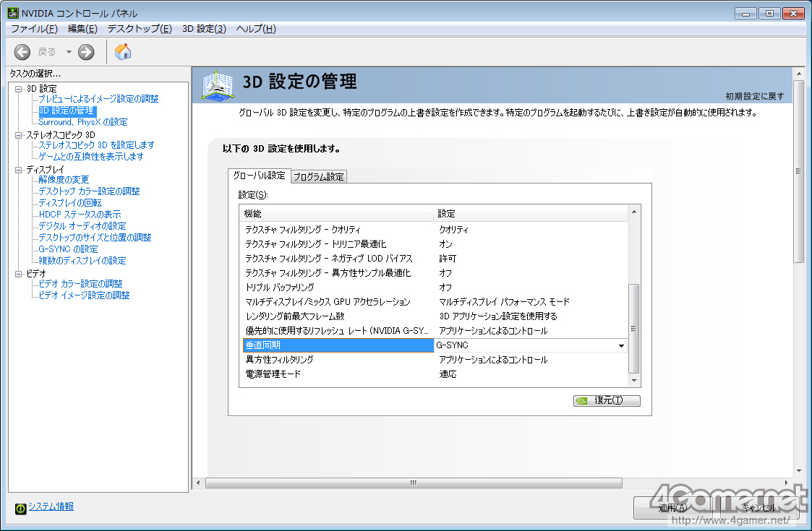Collapse the 3D 設定 tree node
This screenshot has height=531, width=812.
point(19,89)
